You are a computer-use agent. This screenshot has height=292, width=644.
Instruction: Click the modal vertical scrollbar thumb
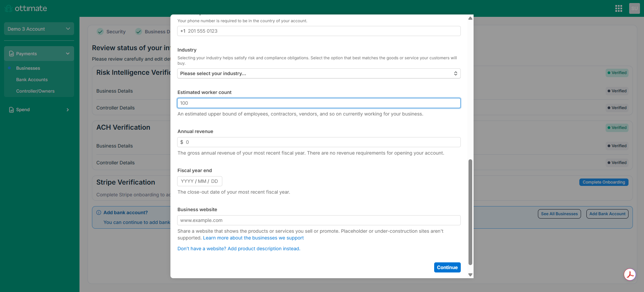[x=470, y=212]
